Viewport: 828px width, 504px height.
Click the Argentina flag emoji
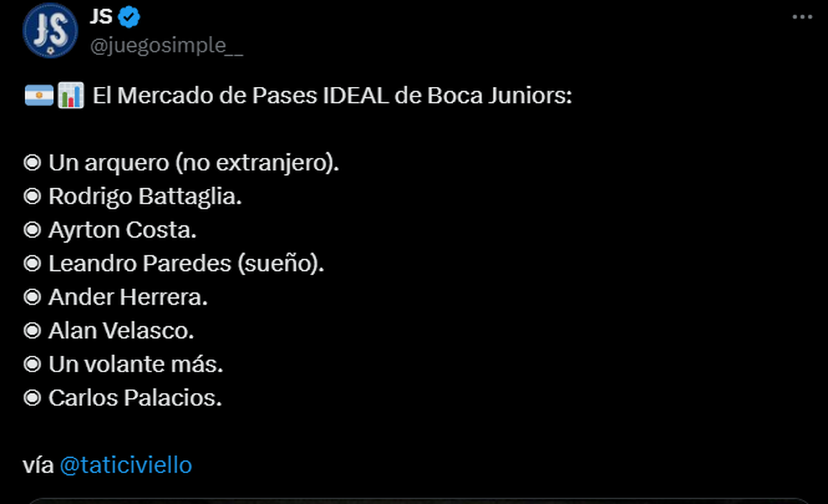coord(39,97)
